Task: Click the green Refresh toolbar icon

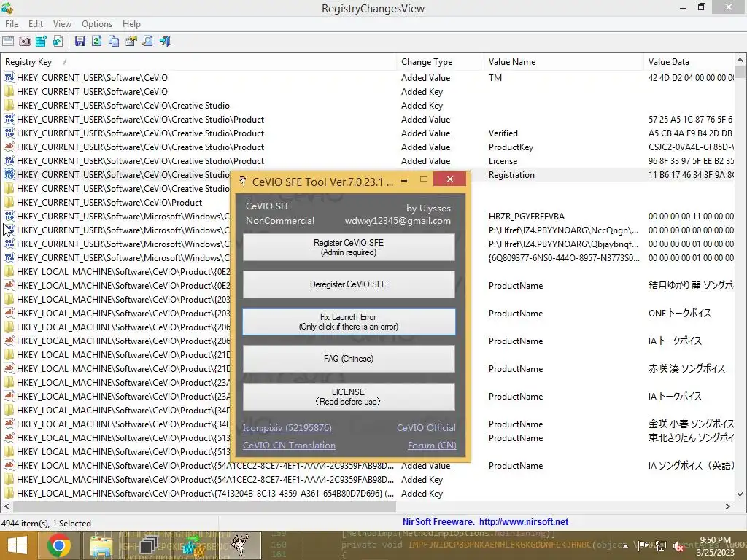Action: coord(97,42)
